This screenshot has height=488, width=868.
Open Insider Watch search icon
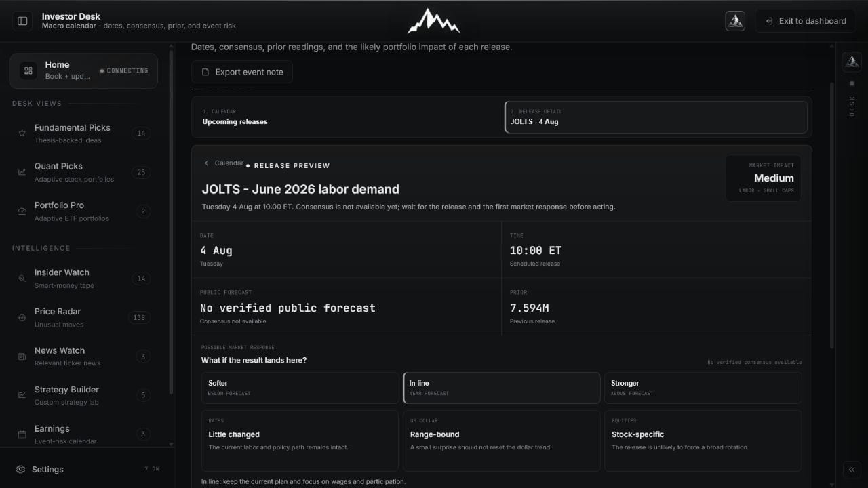[x=22, y=279]
